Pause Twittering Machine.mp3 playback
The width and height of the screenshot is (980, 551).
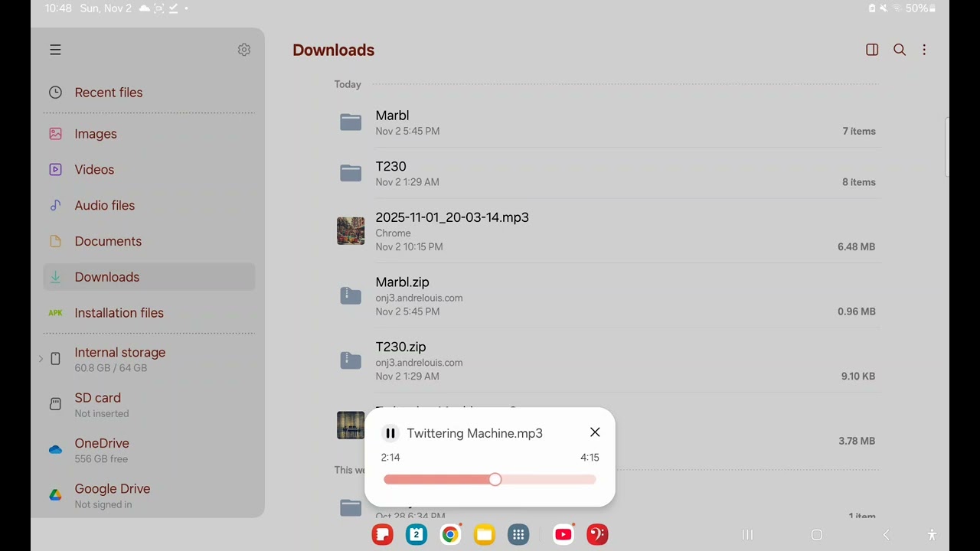click(x=390, y=433)
